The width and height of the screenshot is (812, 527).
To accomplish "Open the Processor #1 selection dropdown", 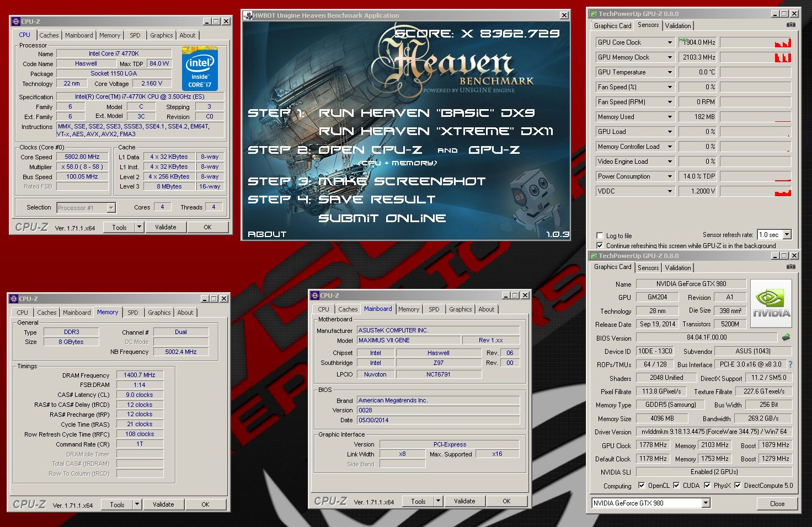I will click(x=111, y=208).
